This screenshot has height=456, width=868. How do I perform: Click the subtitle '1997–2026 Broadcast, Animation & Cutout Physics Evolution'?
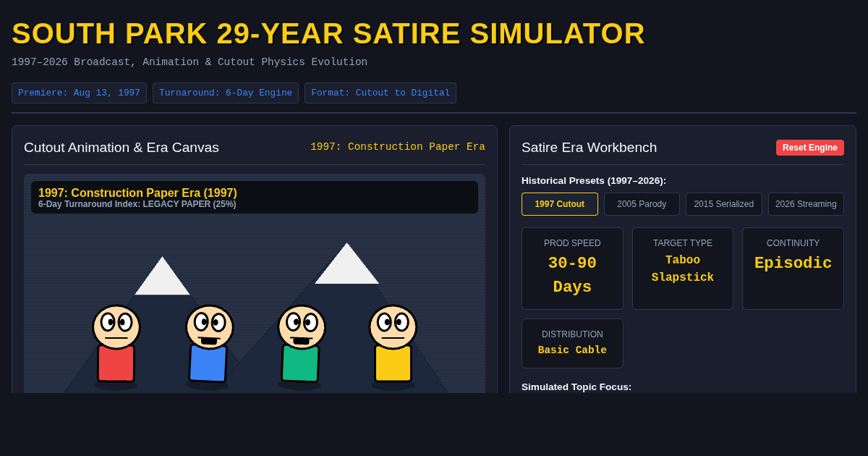pos(190,62)
